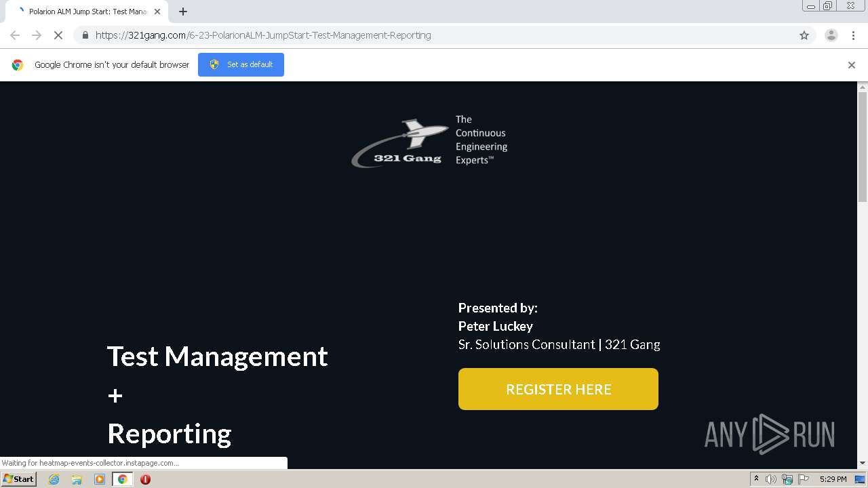The image size is (868, 488).
Task: Click the page vertical scrollbar thumb
Action: (x=863, y=146)
